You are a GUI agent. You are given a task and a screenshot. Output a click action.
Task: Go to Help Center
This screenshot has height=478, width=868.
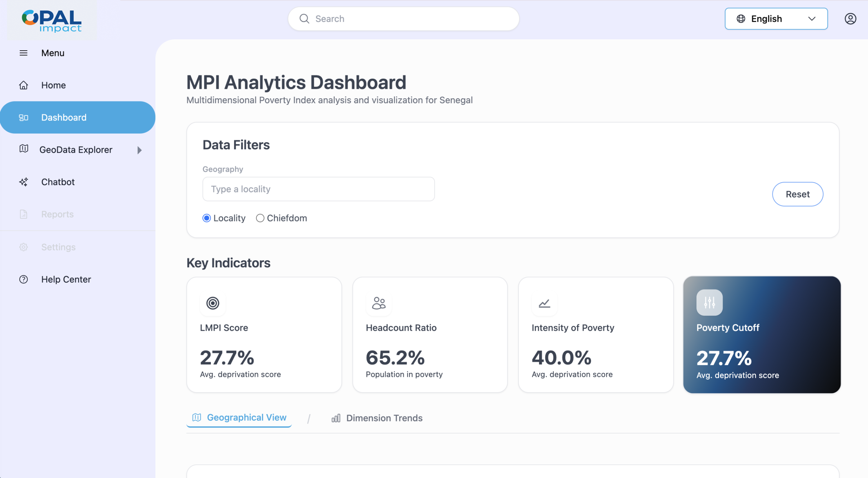point(66,279)
